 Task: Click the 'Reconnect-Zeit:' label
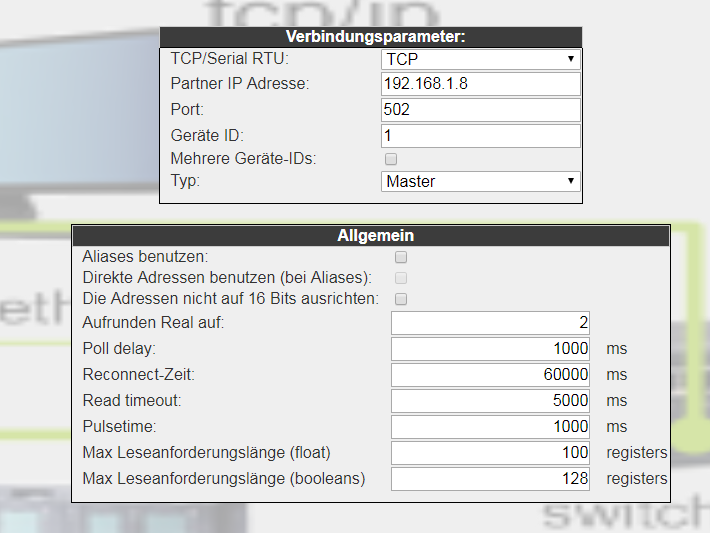[139, 375]
